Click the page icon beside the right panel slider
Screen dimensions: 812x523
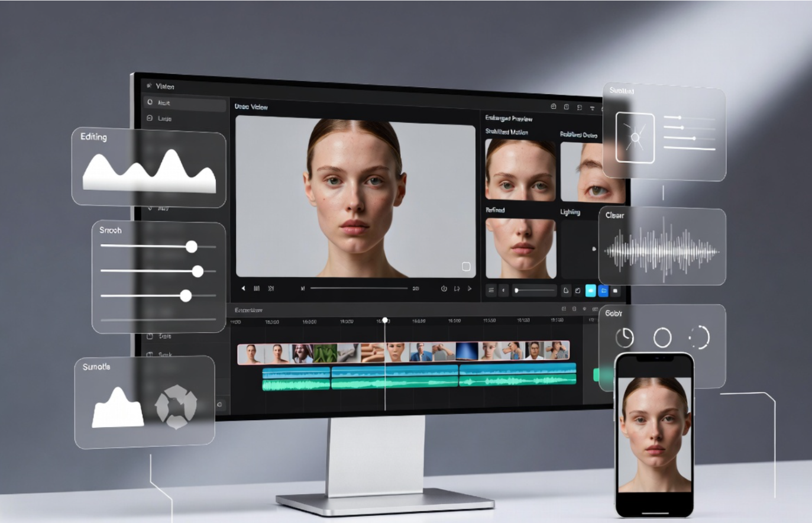[565, 290]
